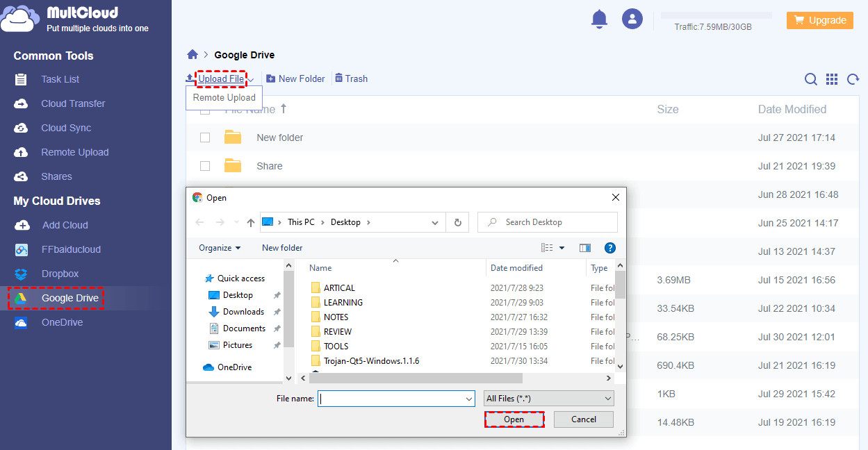Click Upload File link
Image resolution: width=868 pixels, height=450 pixels.
point(221,78)
